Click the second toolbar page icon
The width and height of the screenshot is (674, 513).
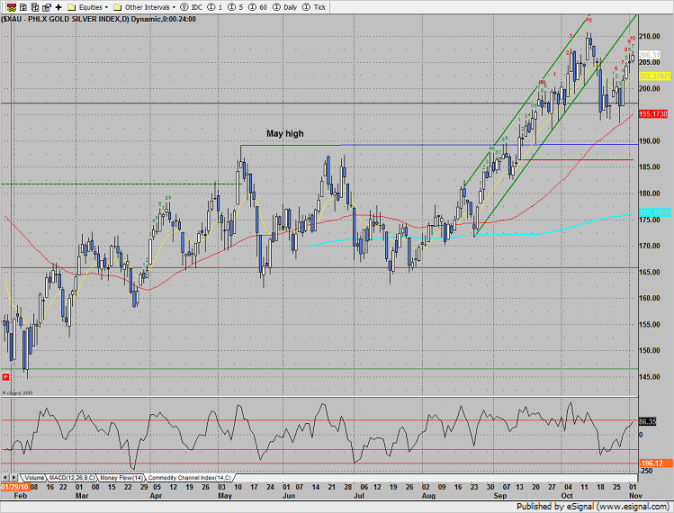click(24, 7)
